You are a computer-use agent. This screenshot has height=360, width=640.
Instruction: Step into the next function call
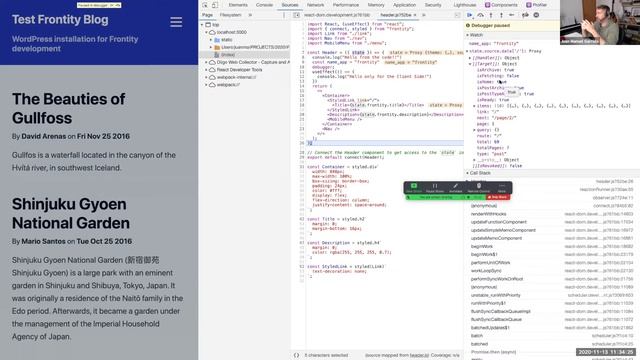491,15
